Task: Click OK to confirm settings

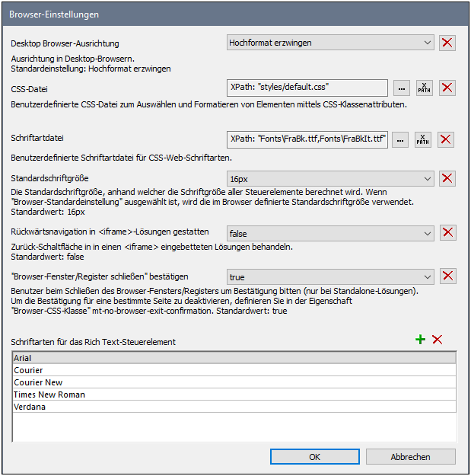Action: (314, 457)
